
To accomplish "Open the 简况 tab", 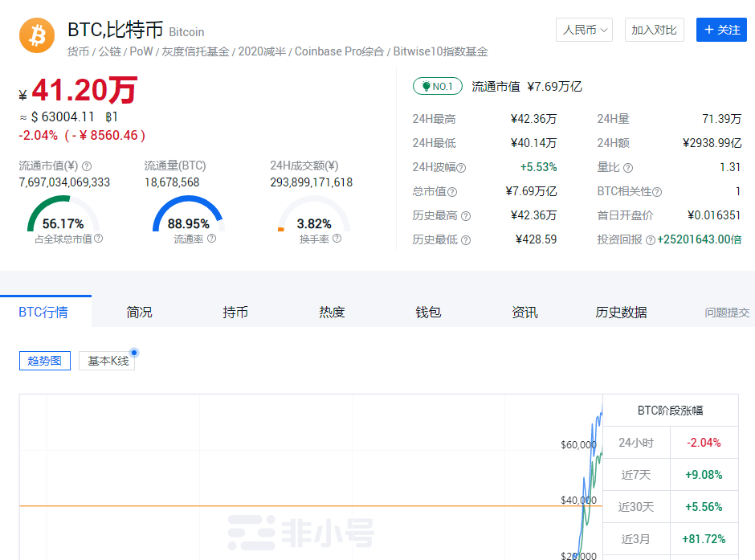I will [x=139, y=313].
